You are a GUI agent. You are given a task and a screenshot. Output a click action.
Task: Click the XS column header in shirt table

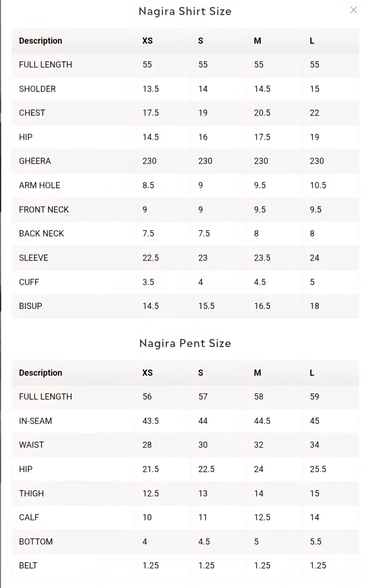pos(148,41)
